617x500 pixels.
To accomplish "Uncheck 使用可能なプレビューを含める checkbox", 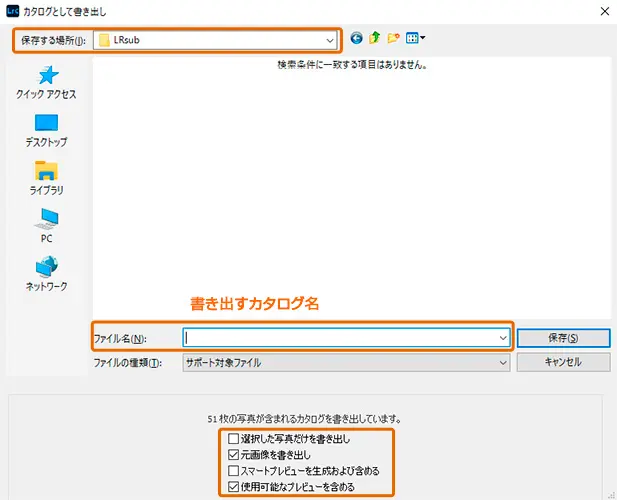I will (x=233, y=487).
